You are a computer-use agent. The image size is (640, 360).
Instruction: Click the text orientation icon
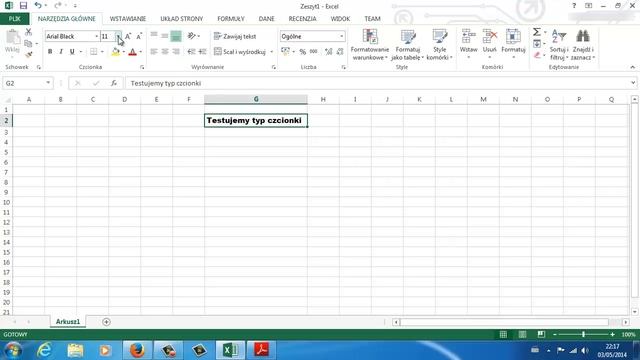point(191,36)
